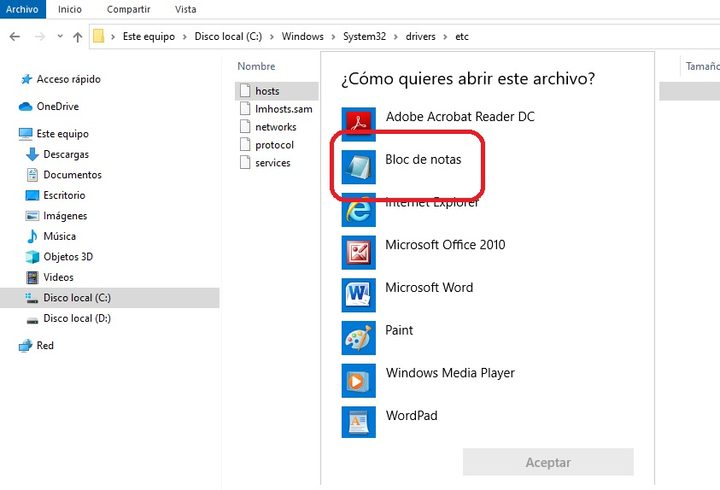Click the services file icon

245,162
